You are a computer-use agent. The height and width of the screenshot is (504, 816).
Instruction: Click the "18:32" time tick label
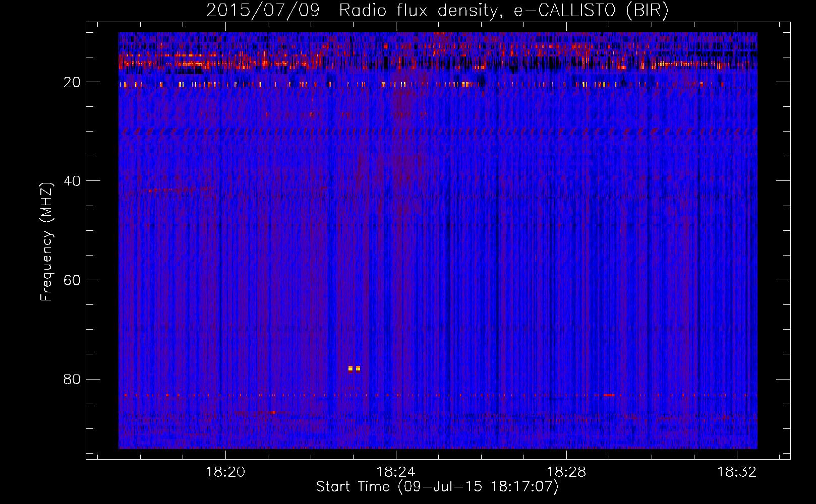coord(737,472)
